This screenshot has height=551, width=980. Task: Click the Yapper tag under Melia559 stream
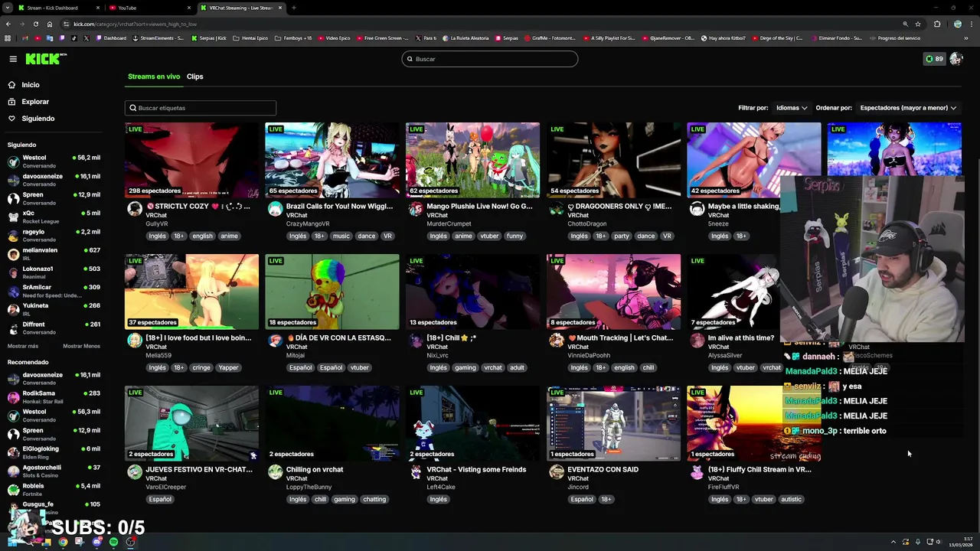228,367
